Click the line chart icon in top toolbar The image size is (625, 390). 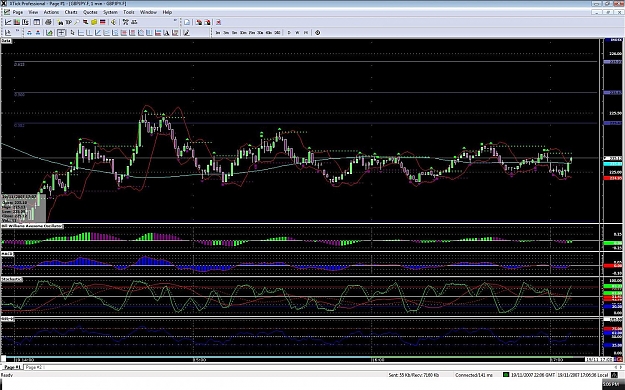tap(8, 22)
